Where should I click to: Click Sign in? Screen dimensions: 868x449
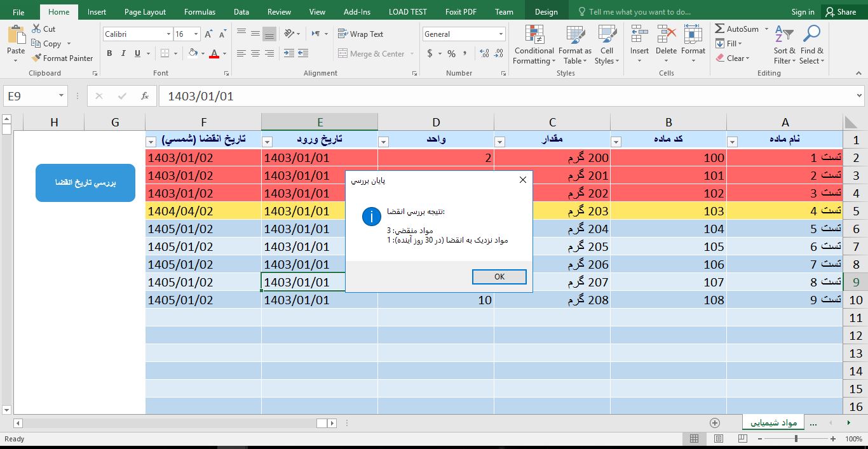click(x=803, y=11)
